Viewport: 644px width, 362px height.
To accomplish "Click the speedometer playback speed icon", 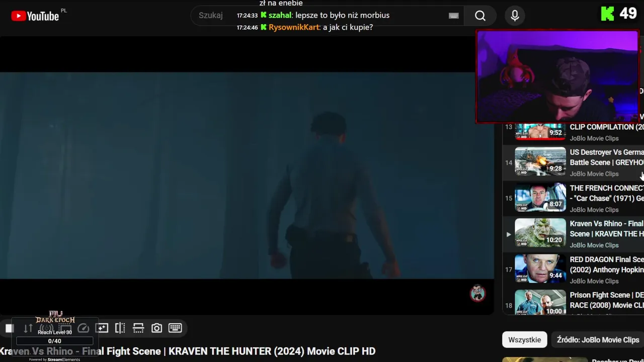I will point(84,328).
